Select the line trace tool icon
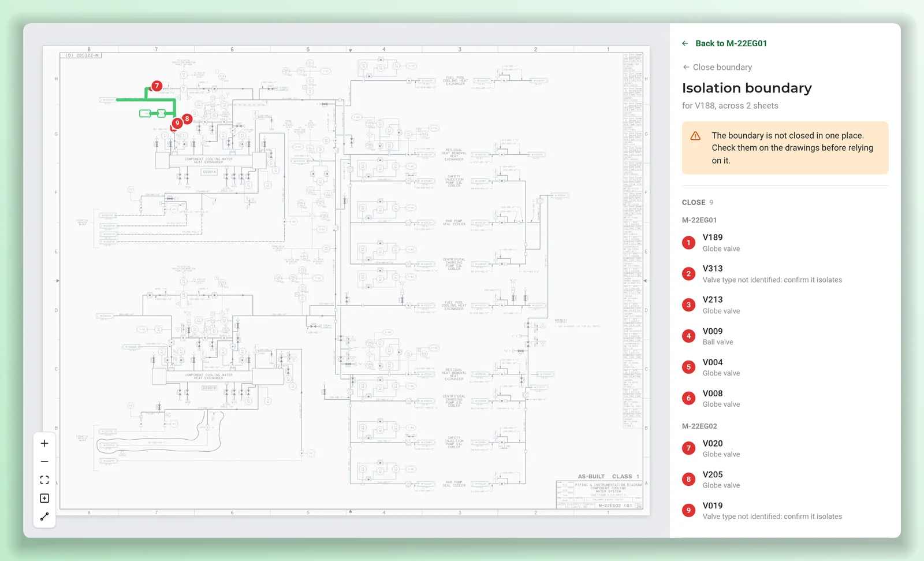 tap(44, 517)
